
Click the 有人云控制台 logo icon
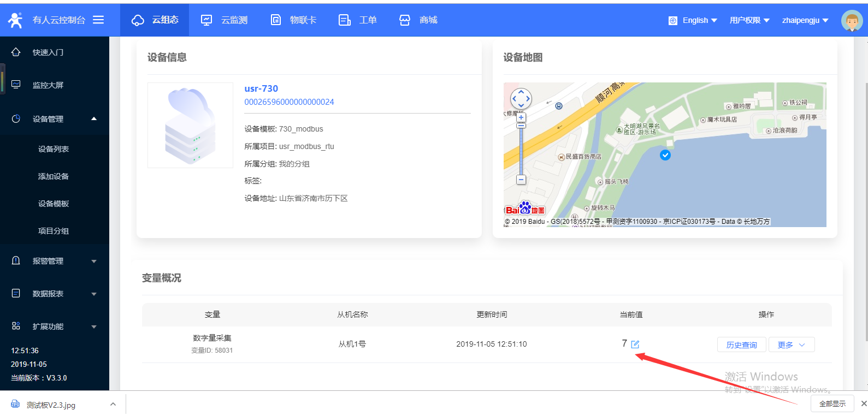[15, 20]
